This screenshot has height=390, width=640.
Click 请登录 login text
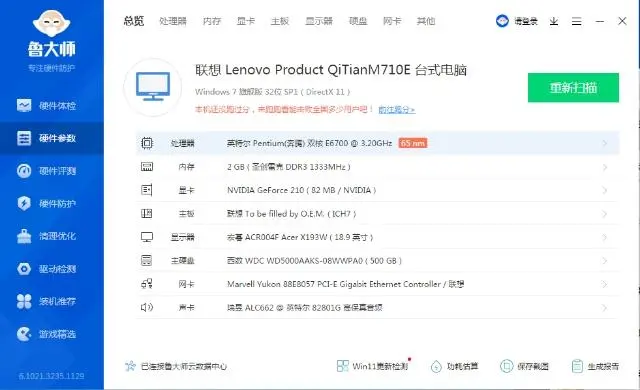click(x=526, y=21)
